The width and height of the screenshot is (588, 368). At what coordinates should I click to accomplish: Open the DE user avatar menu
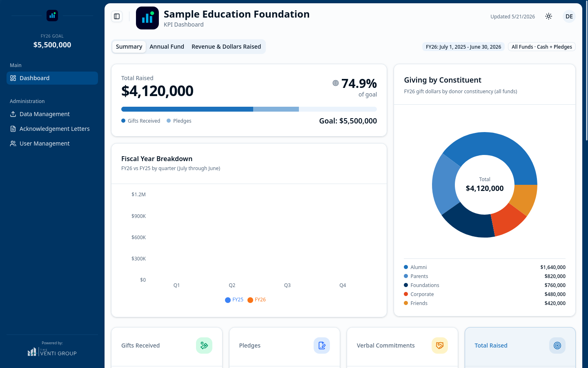569,16
